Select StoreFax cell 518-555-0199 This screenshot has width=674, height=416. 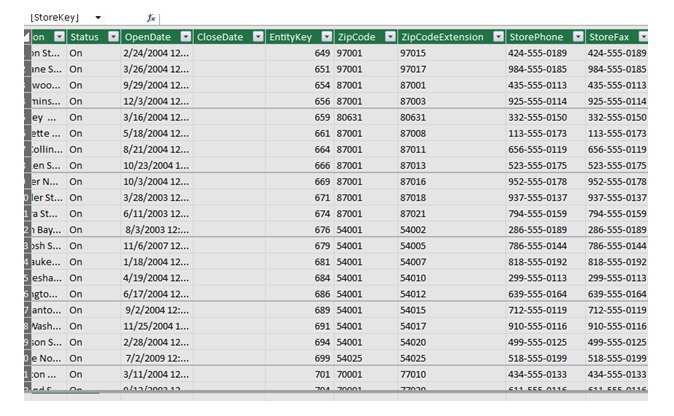click(617, 358)
